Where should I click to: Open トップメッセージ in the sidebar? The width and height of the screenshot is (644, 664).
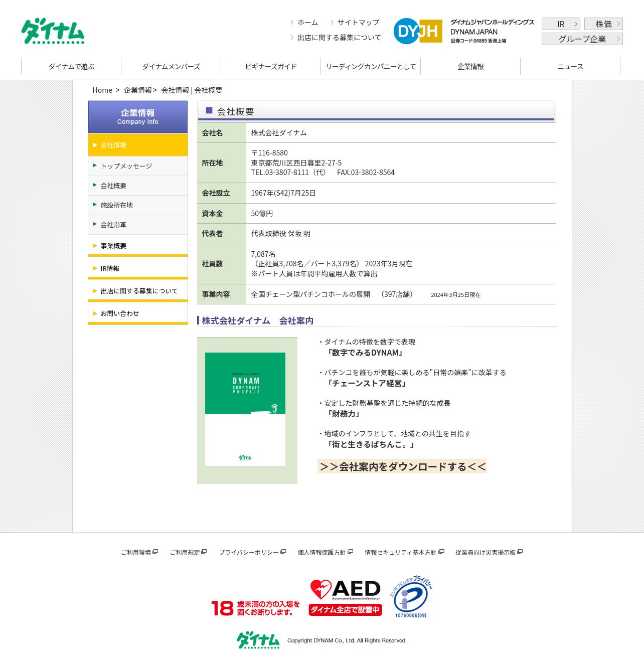click(138, 166)
